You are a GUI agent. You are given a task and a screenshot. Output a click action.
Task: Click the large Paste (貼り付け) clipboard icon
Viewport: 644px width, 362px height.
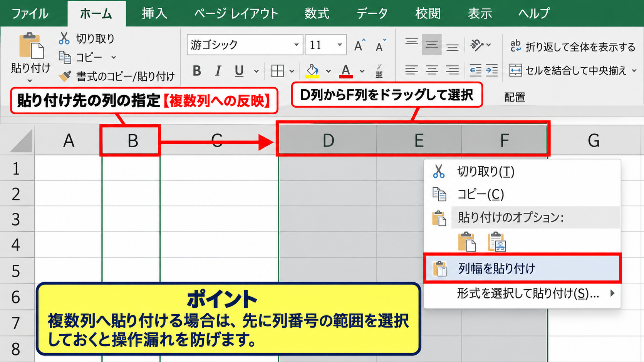coord(31,46)
